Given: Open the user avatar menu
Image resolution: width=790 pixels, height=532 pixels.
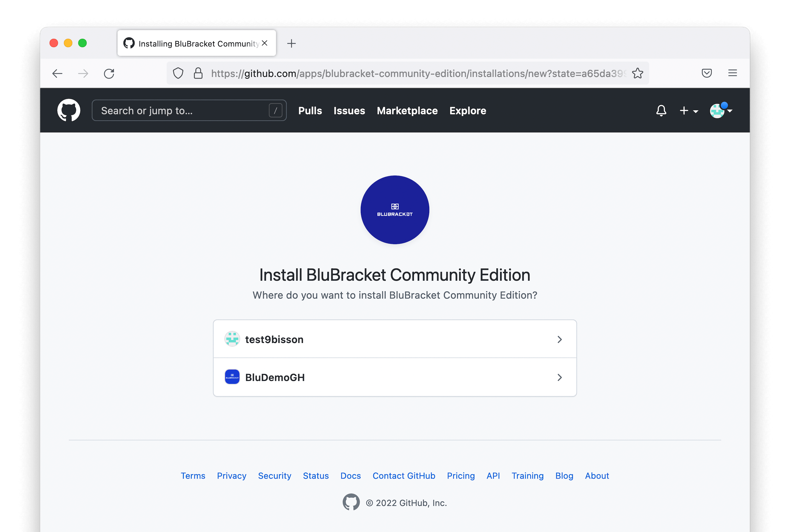Looking at the screenshot, I should click(721, 111).
